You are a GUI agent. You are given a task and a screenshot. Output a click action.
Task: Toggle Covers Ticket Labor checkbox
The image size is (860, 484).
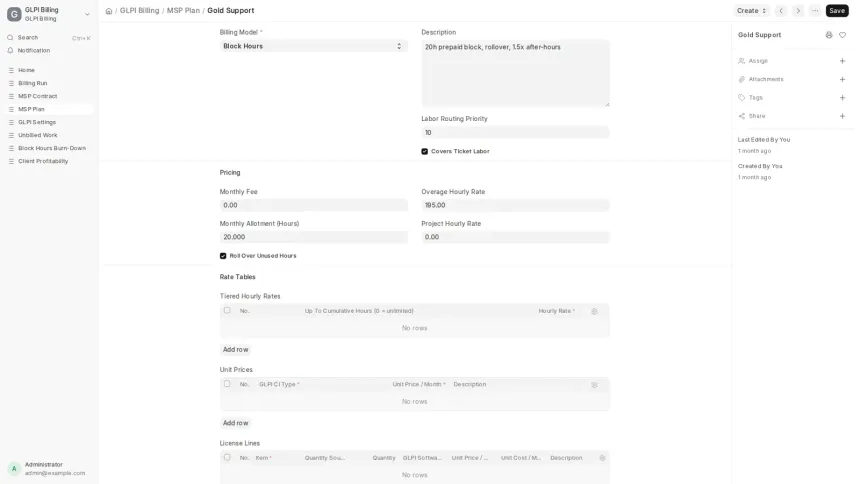pyautogui.click(x=425, y=151)
